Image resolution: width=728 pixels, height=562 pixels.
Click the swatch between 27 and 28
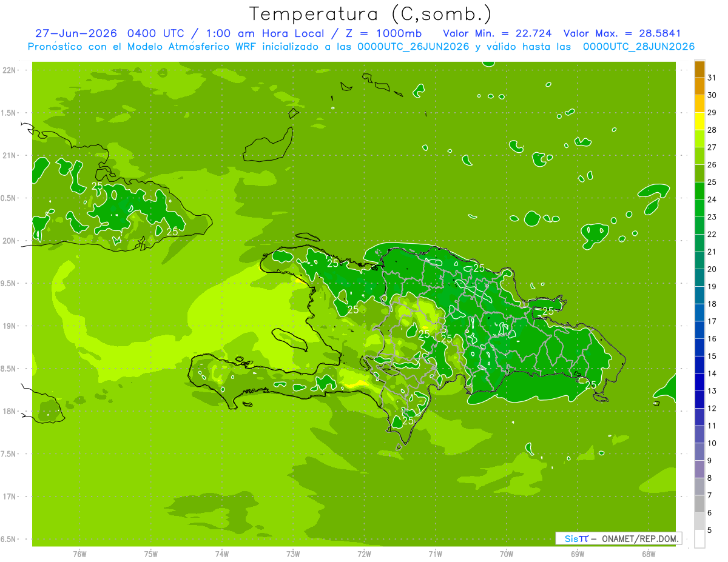pos(699,139)
